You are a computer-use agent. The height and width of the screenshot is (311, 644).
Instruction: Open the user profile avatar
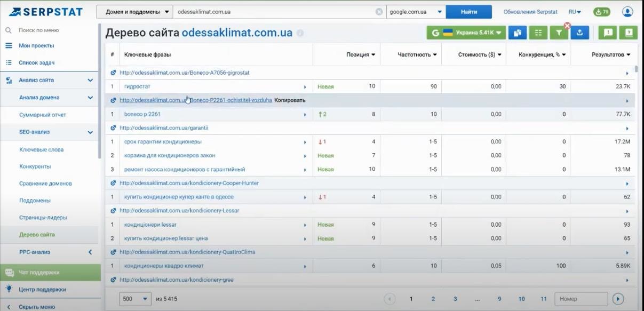pyautogui.click(x=627, y=12)
